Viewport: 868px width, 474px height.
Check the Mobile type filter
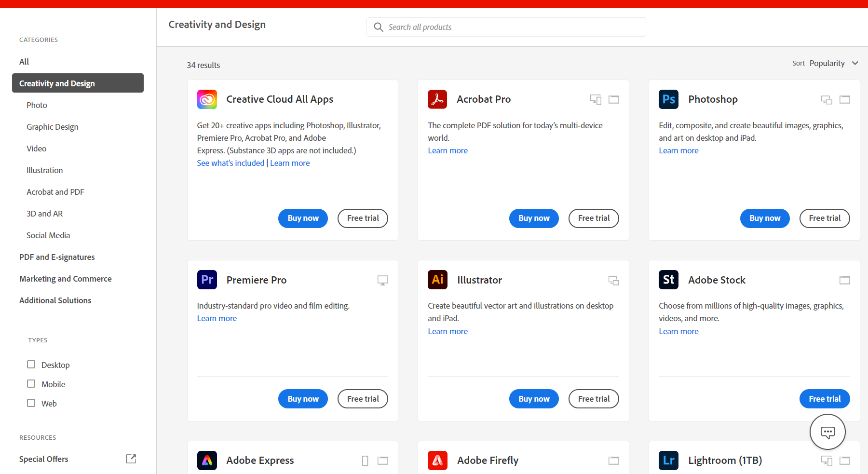(31, 384)
